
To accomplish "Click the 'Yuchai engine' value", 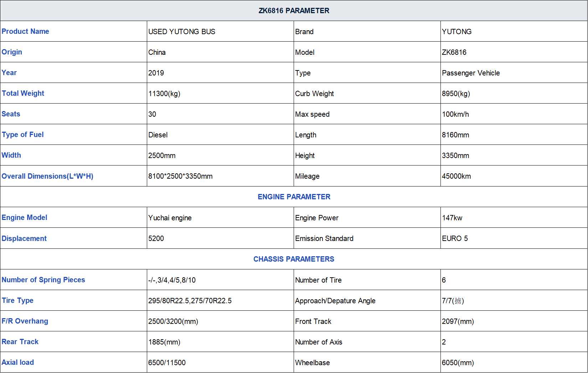I will 170,218.
